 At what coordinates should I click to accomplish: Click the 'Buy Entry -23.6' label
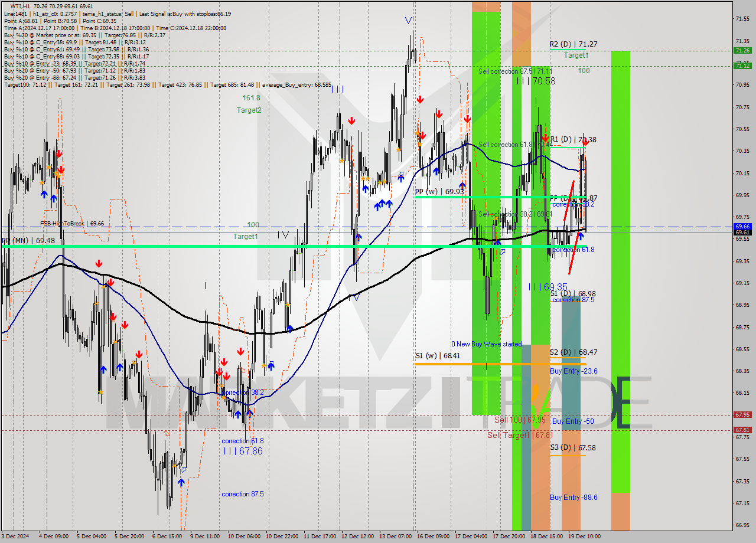[573, 371]
